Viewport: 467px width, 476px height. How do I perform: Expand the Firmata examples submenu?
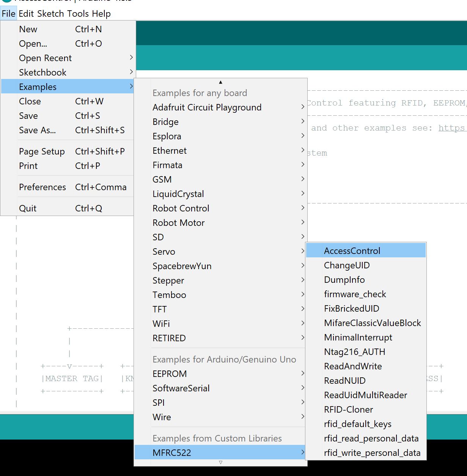coord(220,165)
